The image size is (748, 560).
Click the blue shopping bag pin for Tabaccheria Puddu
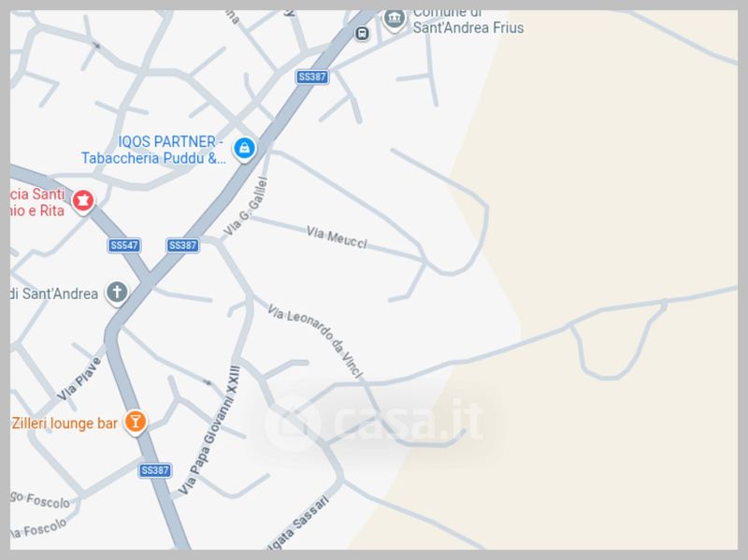tap(244, 149)
